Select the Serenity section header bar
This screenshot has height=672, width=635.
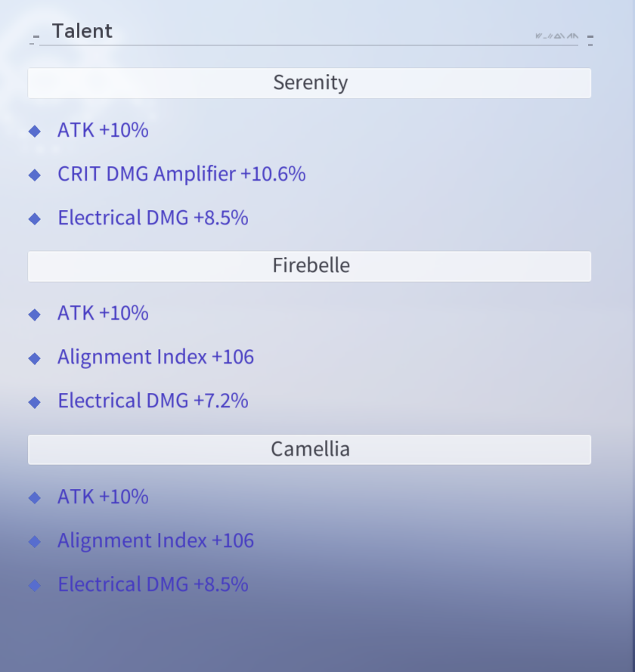(309, 82)
